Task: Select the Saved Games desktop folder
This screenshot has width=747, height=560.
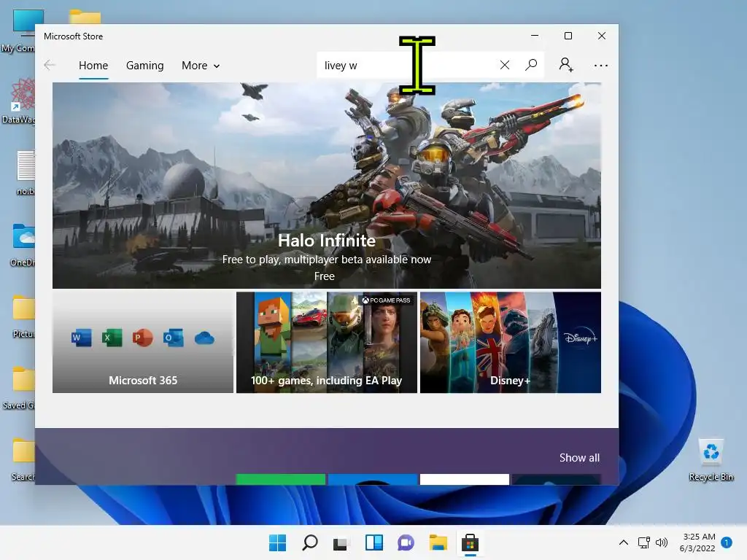Action: click(x=18, y=388)
